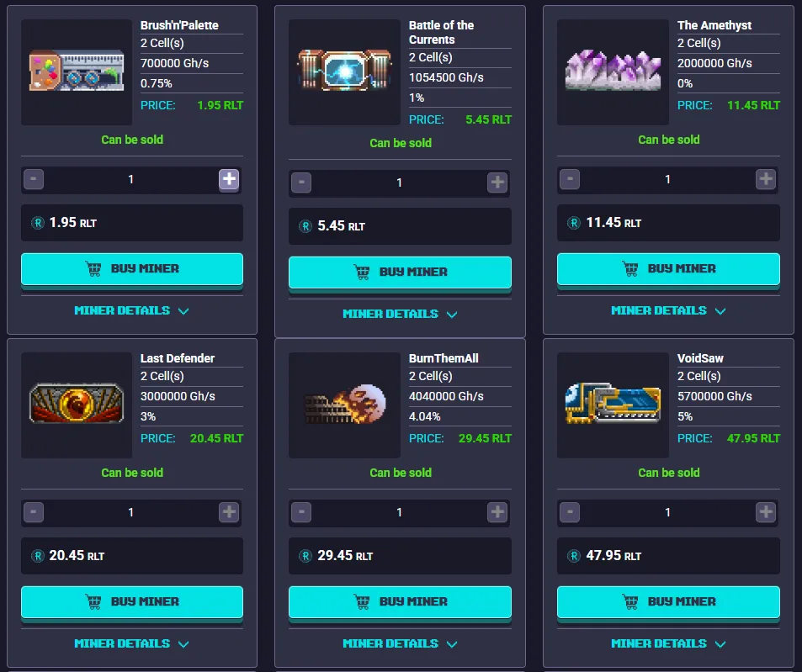Click RLT coin icon beside 11.45 total
802x672 pixels.
[574, 223]
